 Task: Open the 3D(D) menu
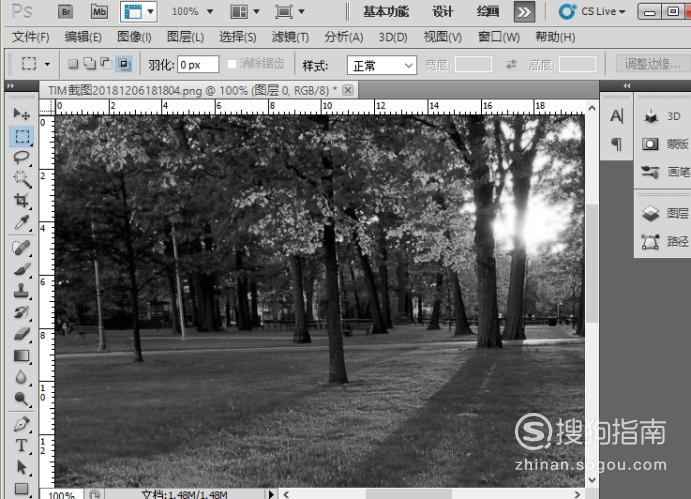click(x=393, y=37)
